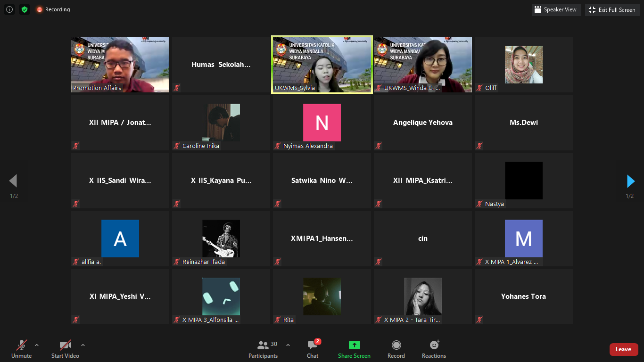Image resolution: width=644 pixels, height=362 pixels.
Task: Unmute the microphone
Action: coord(22,349)
